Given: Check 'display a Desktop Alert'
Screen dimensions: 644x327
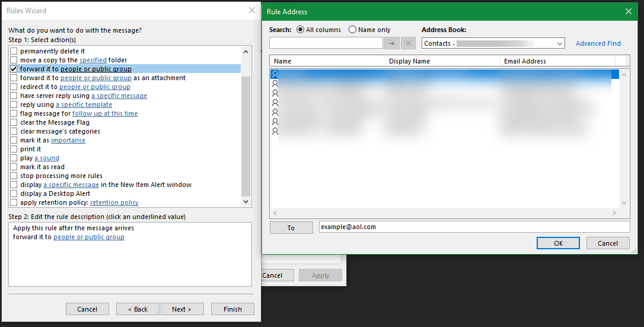Looking at the screenshot, I should pyautogui.click(x=14, y=193).
